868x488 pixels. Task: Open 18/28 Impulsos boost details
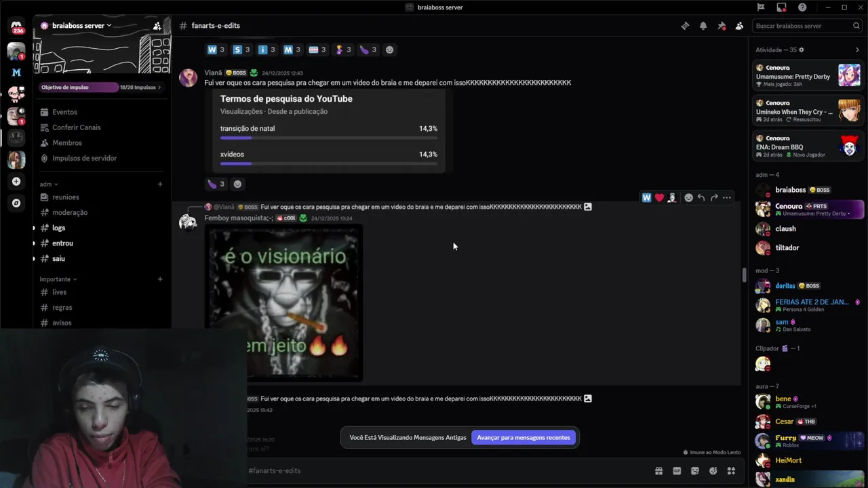[140, 87]
